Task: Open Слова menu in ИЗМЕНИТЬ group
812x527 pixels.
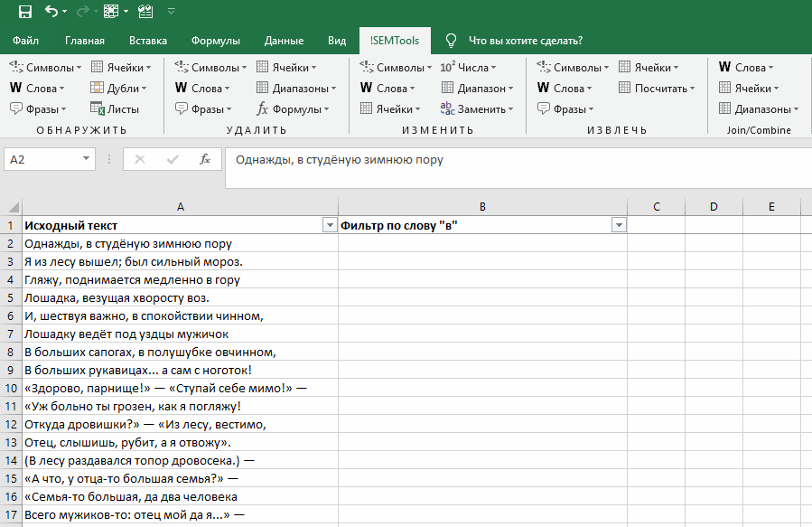Action: point(387,88)
